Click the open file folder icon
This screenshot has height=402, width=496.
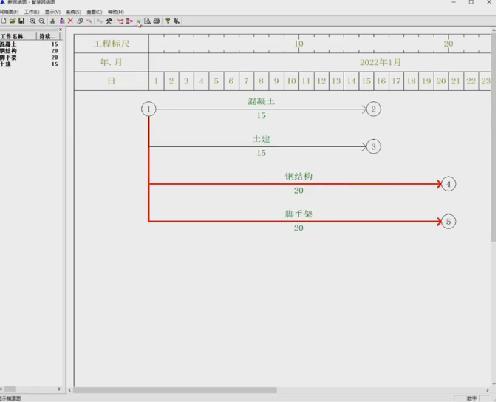click(x=13, y=21)
